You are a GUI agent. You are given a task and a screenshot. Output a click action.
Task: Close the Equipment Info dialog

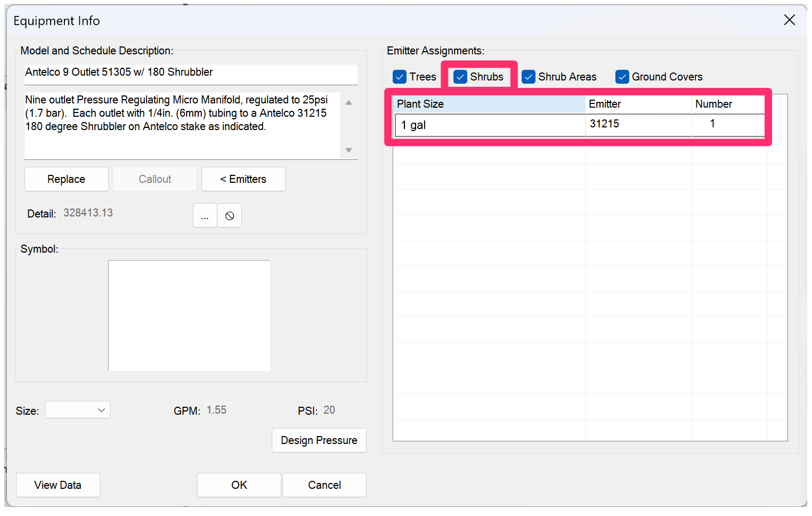pyautogui.click(x=790, y=20)
